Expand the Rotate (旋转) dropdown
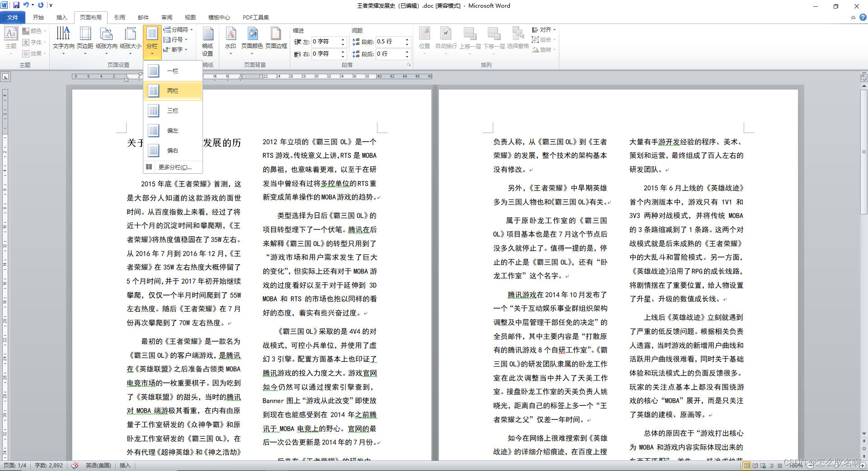The width and height of the screenshot is (868, 471). [x=544, y=49]
